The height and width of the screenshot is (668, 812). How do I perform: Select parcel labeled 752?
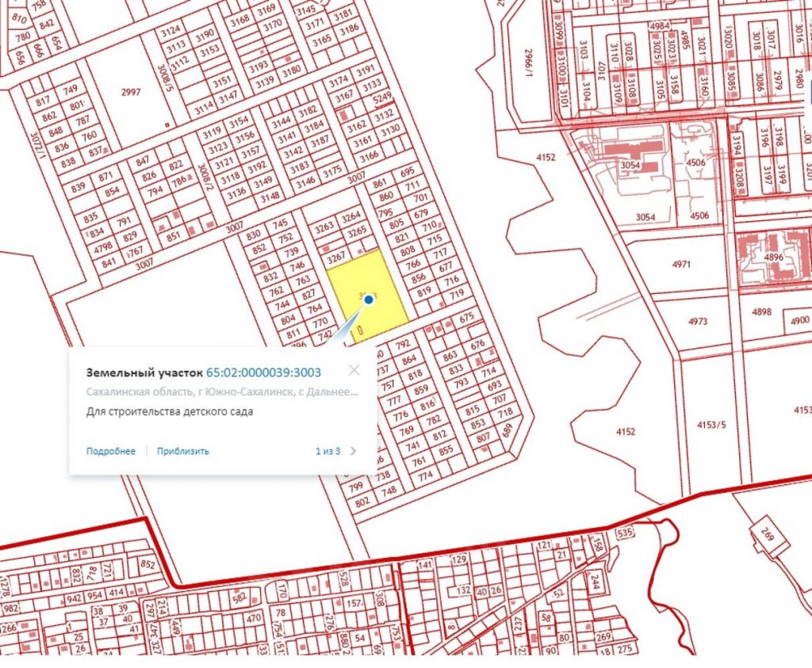pos(285,239)
